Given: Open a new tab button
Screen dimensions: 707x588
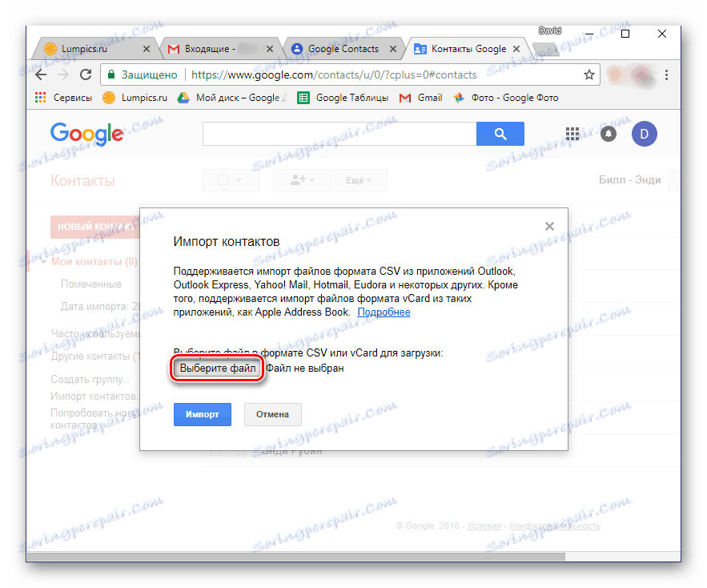Looking at the screenshot, I should click(x=546, y=49).
